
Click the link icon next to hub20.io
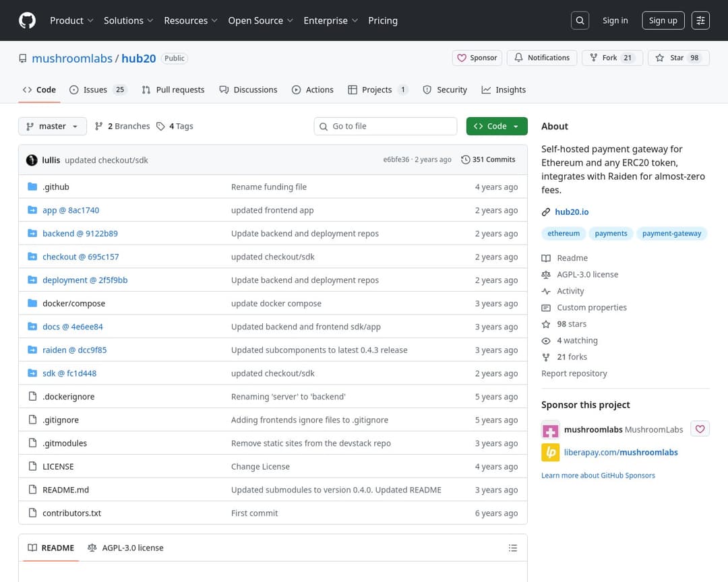point(546,212)
